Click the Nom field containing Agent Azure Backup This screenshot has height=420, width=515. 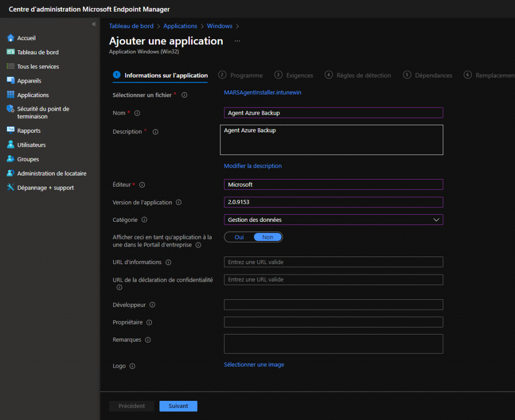(x=333, y=113)
